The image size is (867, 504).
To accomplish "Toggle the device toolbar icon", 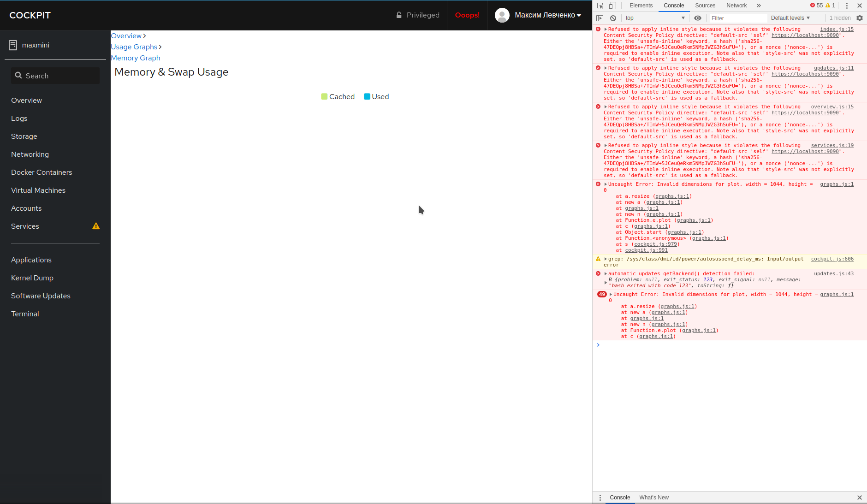I will click(x=612, y=6).
